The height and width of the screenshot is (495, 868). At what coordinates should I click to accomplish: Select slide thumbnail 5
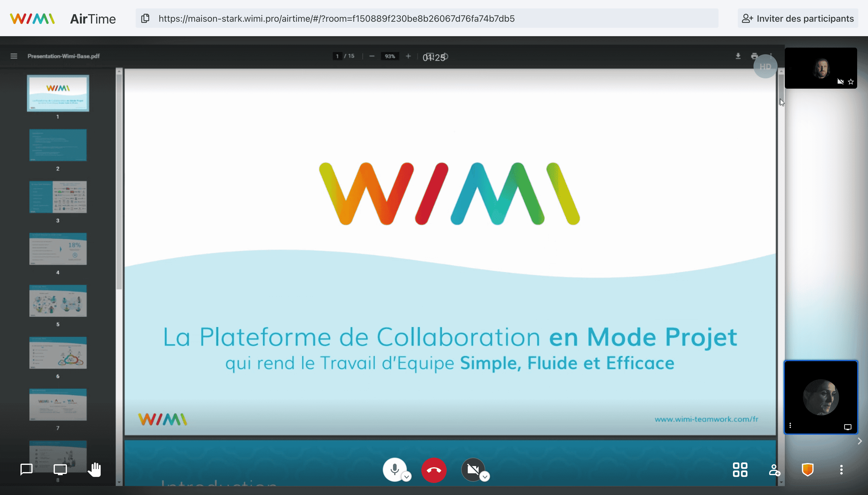58,301
